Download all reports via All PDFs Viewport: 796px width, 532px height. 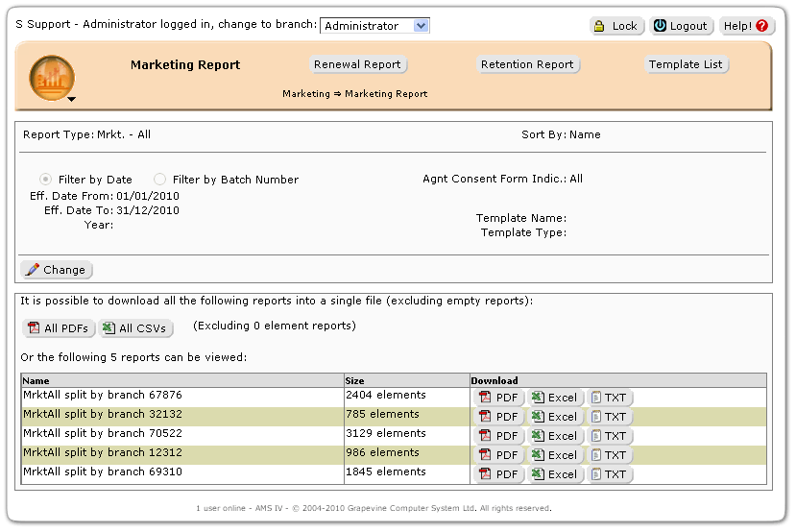tap(58, 328)
